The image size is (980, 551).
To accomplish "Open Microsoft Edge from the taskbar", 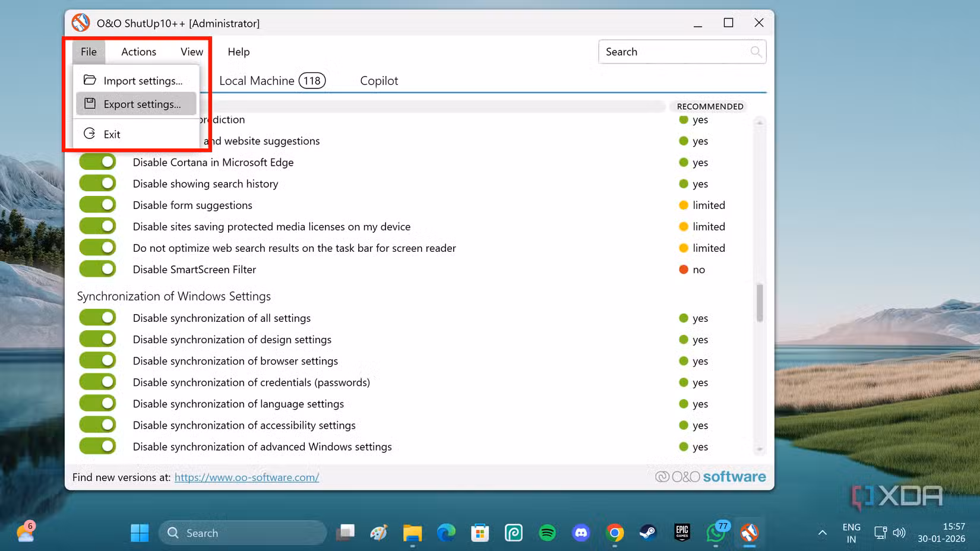I will [446, 533].
